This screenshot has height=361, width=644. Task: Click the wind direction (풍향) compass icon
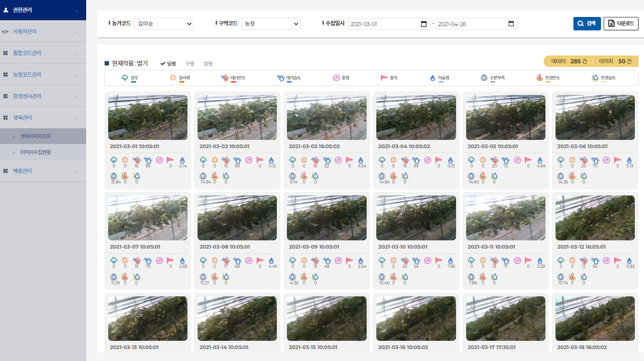(x=336, y=78)
